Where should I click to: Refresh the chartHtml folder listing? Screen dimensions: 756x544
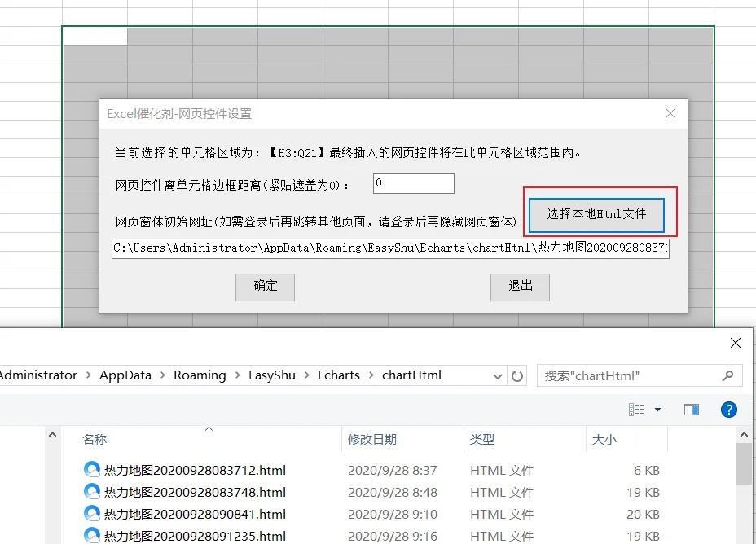pos(516,376)
